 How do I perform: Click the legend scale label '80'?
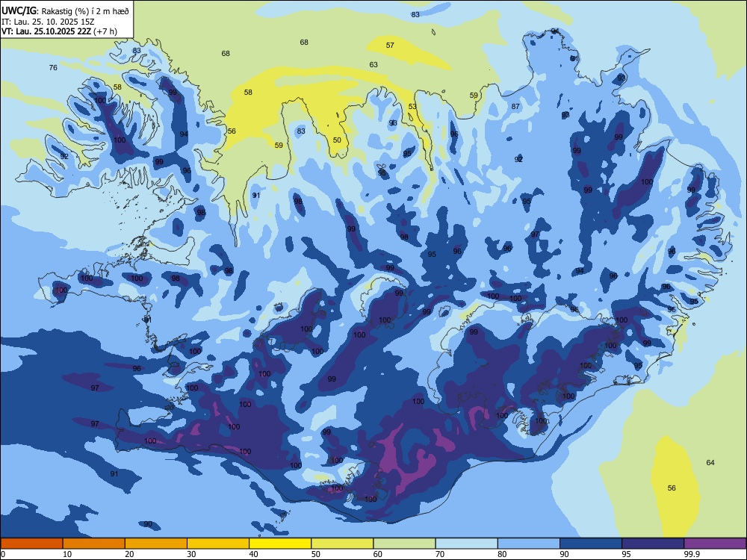point(503,554)
